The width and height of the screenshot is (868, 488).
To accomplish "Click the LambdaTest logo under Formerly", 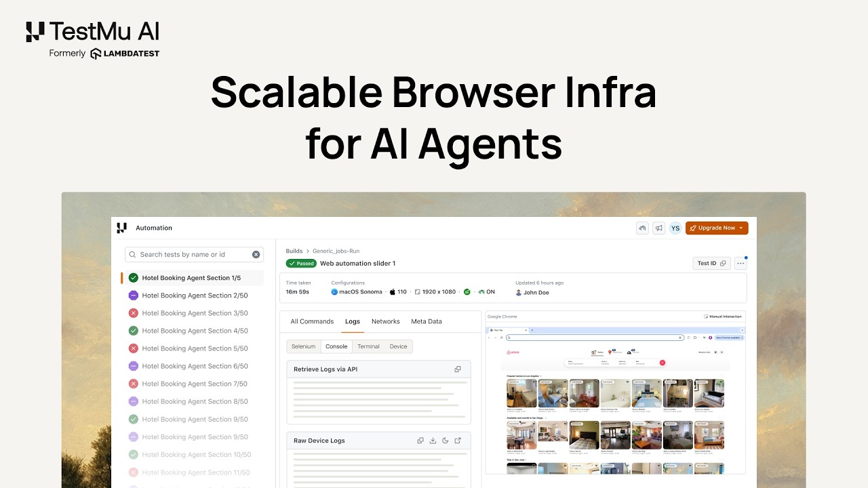I will click(125, 54).
